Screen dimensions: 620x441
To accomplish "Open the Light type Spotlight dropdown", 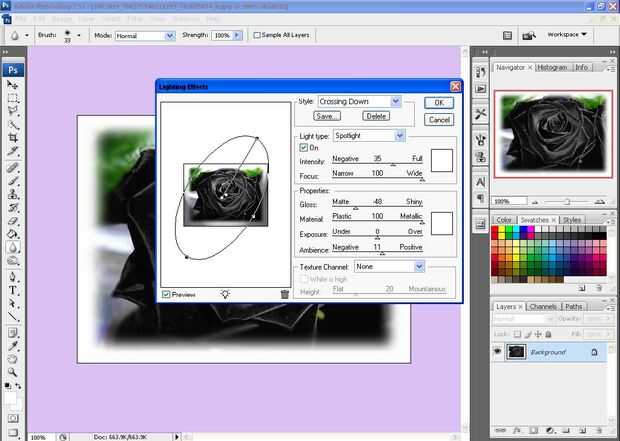I will [x=369, y=136].
